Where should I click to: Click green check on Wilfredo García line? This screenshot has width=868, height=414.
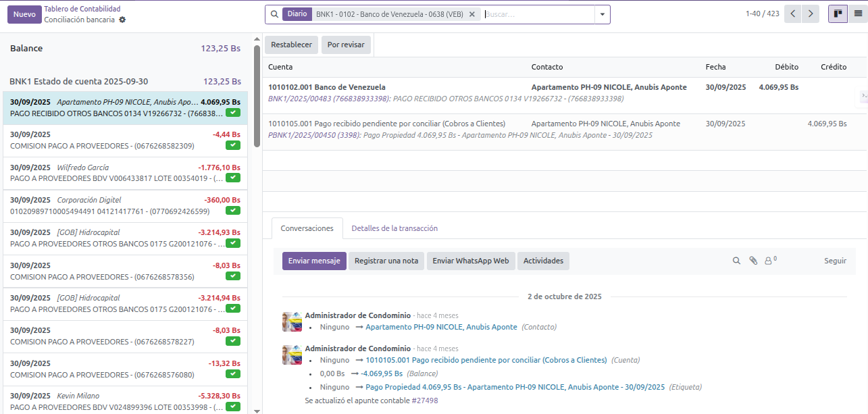point(233,178)
